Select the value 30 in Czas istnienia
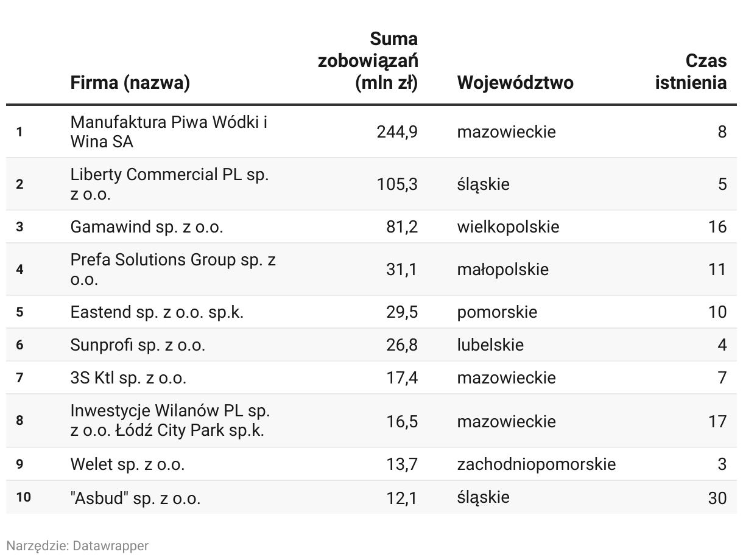The height and width of the screenshot is (560, 743). (717, 498)
